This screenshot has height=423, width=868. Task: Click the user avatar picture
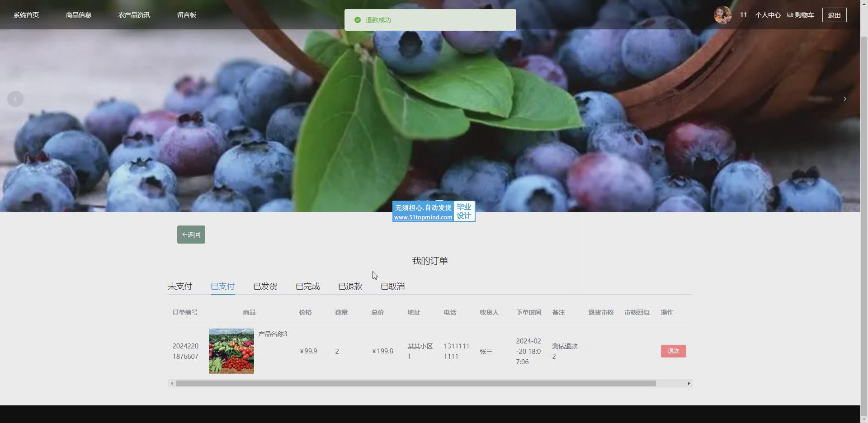tap(722, 15)
